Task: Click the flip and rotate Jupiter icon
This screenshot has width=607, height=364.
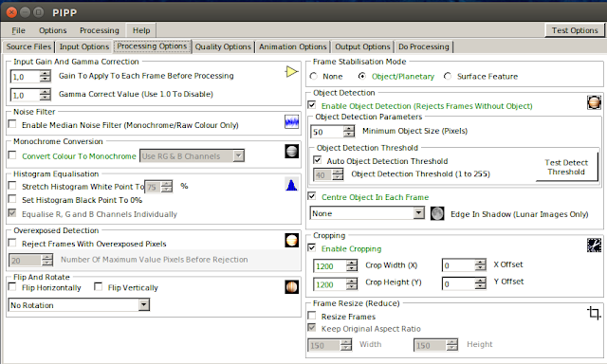Action: pyautogui.click(x=291, y=286)
